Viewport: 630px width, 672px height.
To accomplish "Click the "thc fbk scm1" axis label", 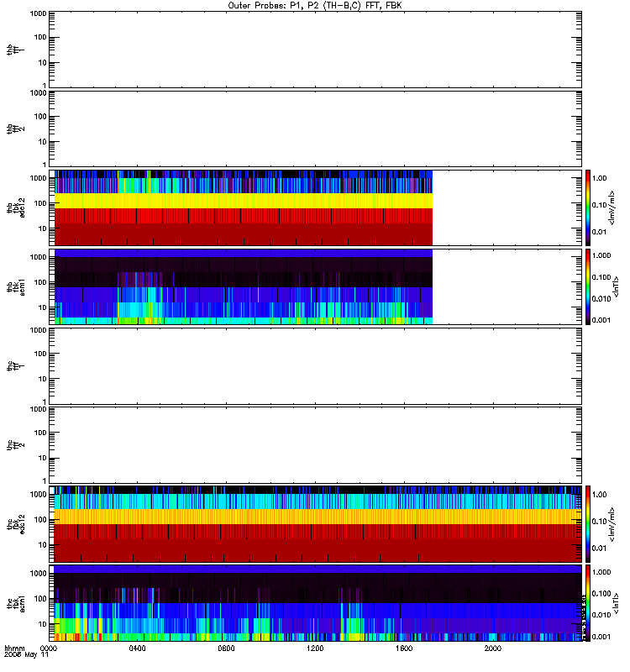I will (15, 603).
